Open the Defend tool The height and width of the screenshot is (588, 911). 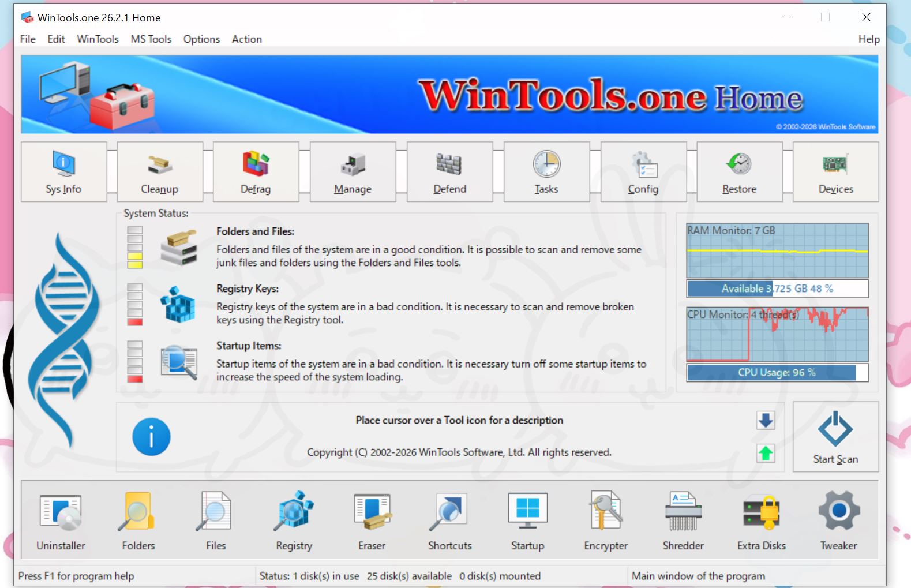[x=450, y=171]
